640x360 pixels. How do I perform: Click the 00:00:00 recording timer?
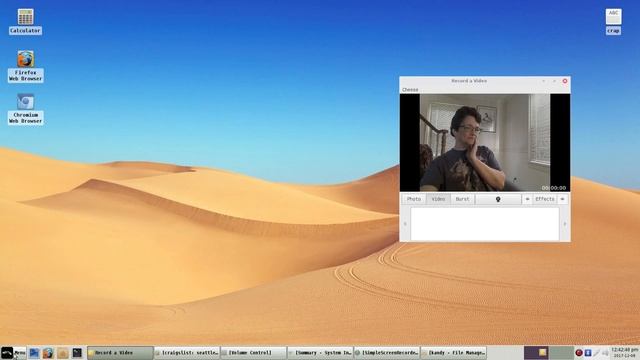point(554,188)
